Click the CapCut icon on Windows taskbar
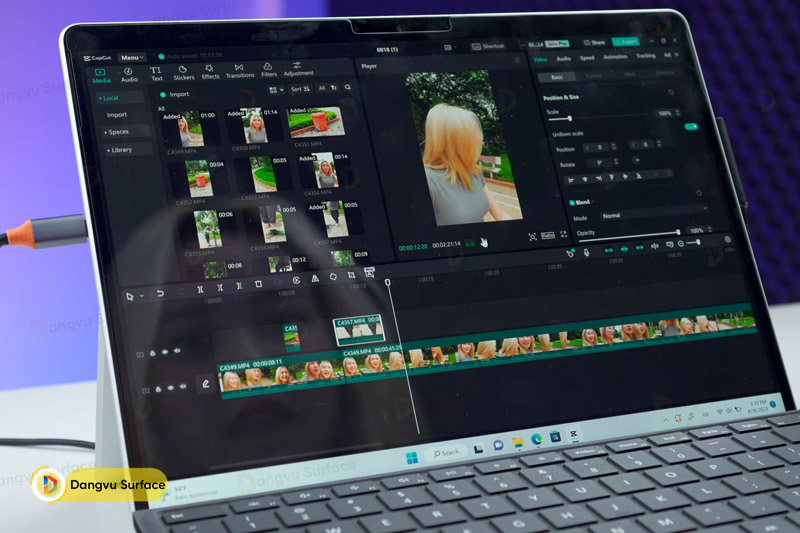This screenshot has height=533, width=800. (x=573, y=434)
